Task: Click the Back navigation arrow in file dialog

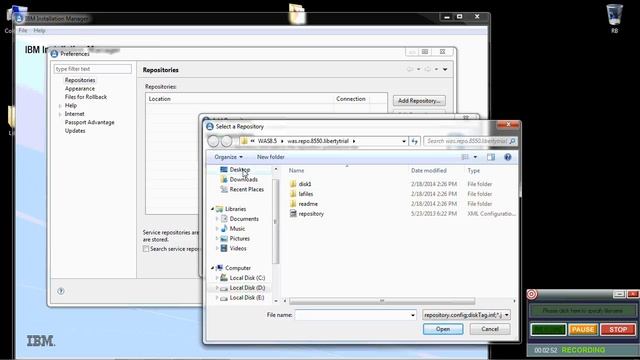Action: point(213,141)
